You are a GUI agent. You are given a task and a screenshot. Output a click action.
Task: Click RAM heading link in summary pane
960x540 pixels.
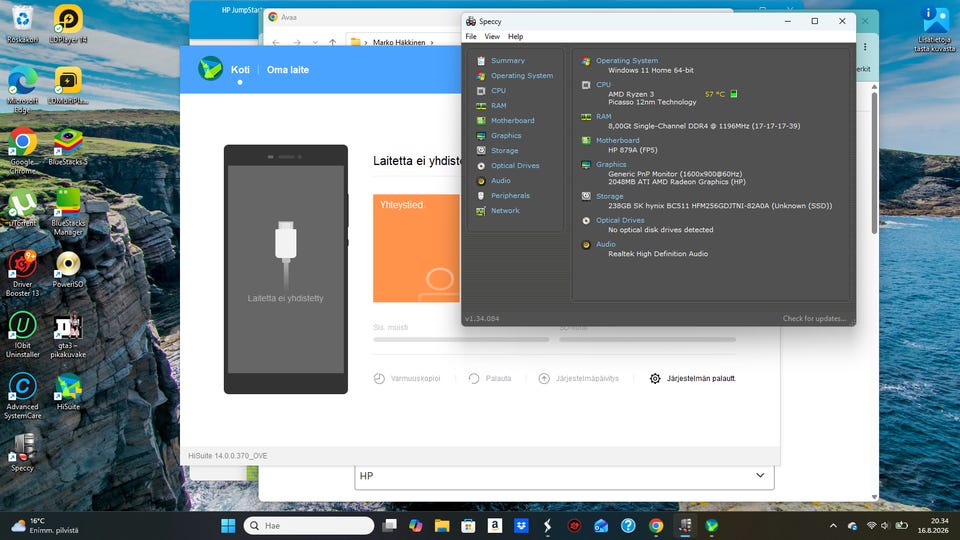click(604, 116)
